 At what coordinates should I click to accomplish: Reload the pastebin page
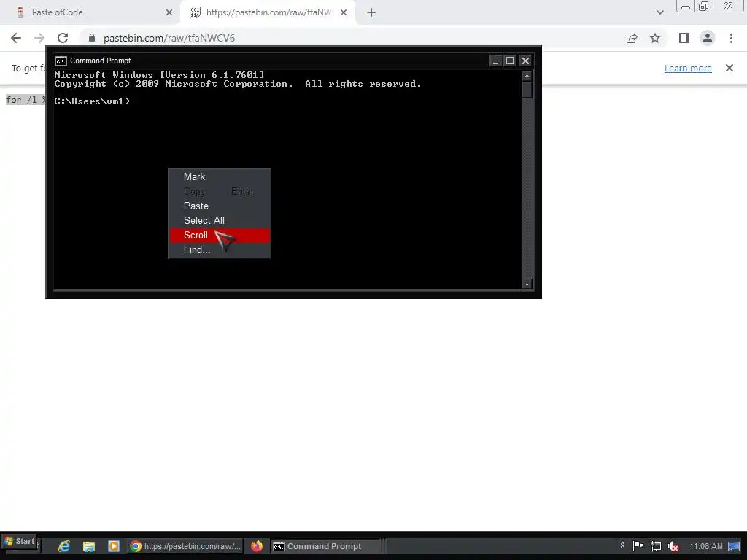(x=63, y=38)
